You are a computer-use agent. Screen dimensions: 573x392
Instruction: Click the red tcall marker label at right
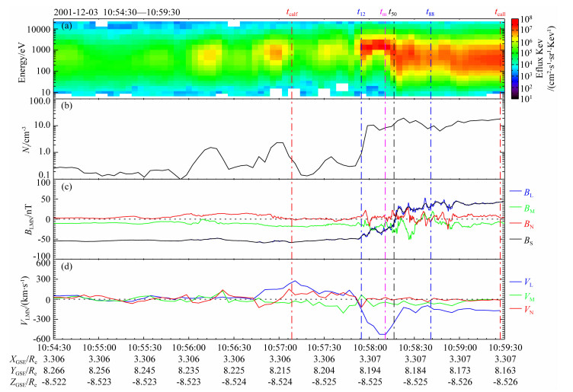point(500,13)
